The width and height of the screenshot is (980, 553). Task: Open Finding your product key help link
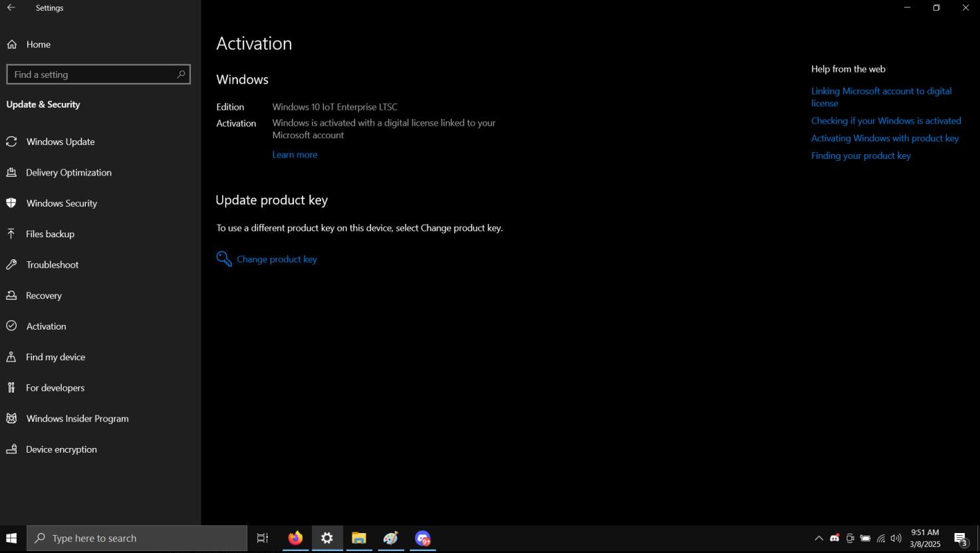861,156
